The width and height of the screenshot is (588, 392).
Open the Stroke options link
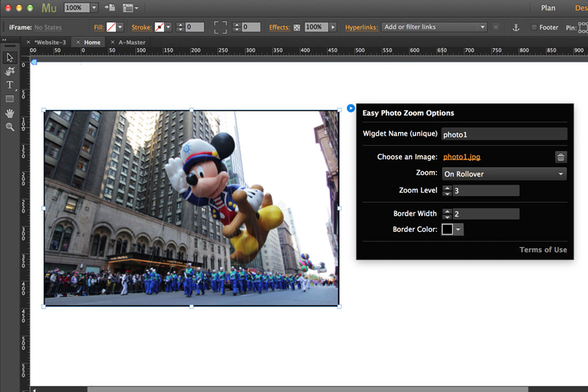point(142,27)
